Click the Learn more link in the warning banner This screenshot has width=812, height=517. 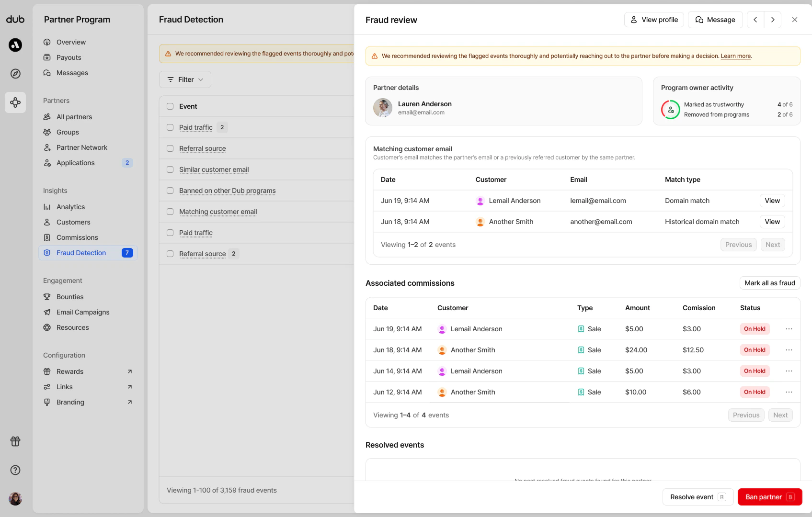736,56
